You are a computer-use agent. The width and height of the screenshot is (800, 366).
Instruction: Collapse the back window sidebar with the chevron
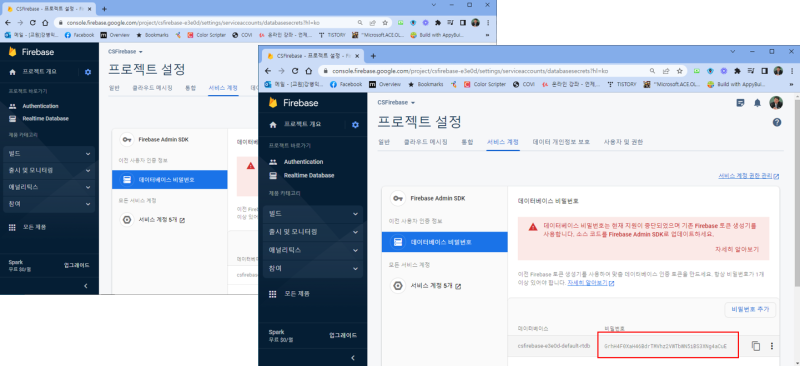tap(85, 286)
